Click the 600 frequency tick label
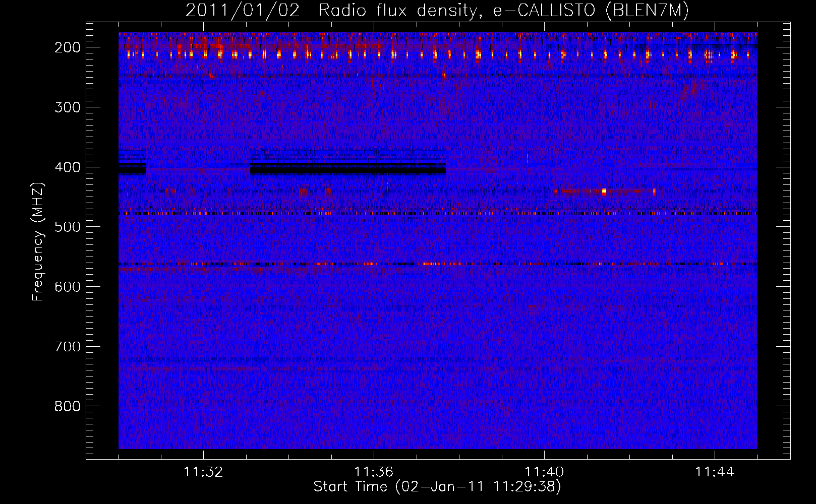This screenshot has width=816, height=504. pos(67,287)
